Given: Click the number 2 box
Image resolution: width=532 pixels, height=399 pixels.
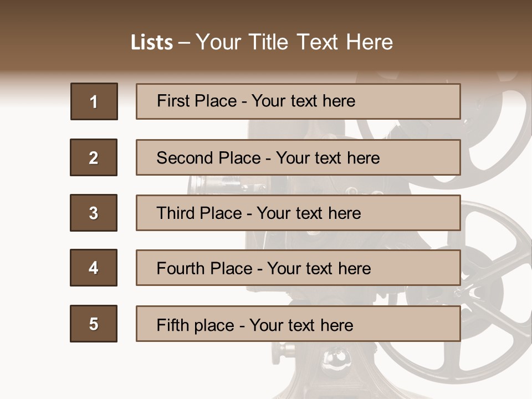Looking at the screenshot, I should (x=94, y=157).
